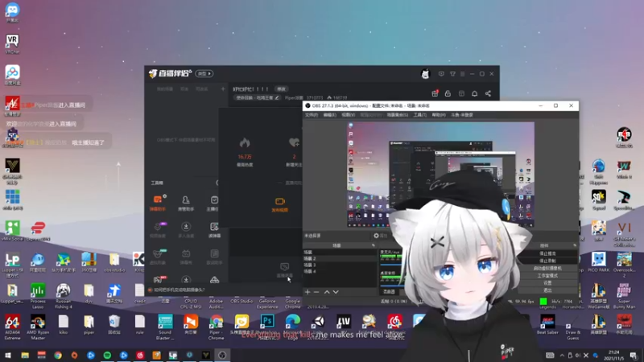Click the OBS preview canvas
This screenshot has width=644, height=362.
440,174
